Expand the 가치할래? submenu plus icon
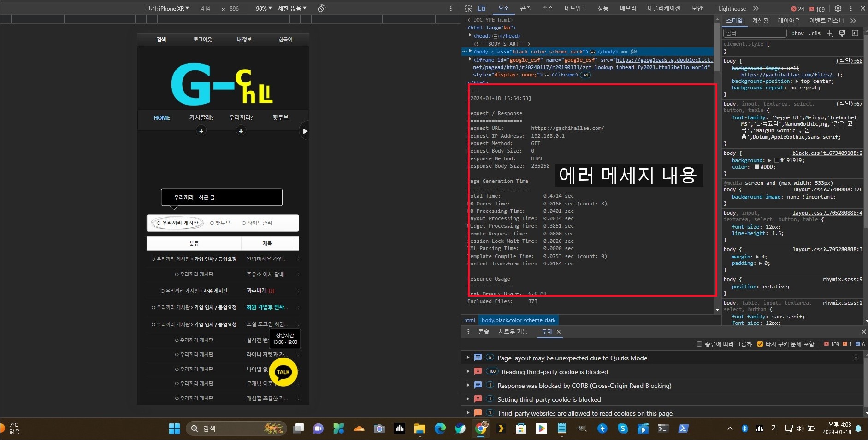The image size is (868, 440). (201, 131)
